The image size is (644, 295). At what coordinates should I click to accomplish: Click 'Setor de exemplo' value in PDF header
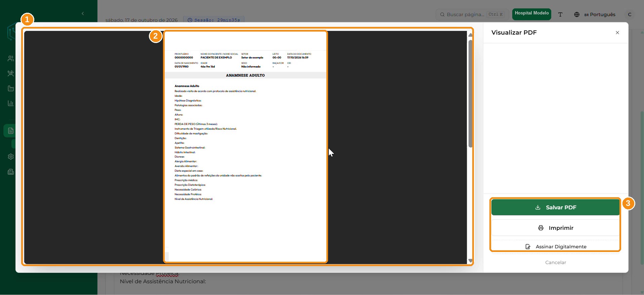click(252, 57)
